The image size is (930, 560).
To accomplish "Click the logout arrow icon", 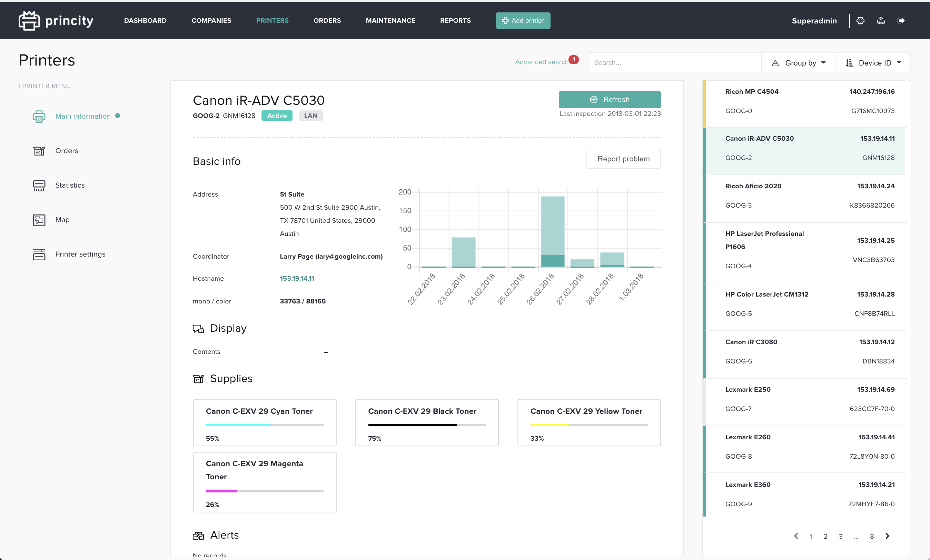I will coord(901,21).
